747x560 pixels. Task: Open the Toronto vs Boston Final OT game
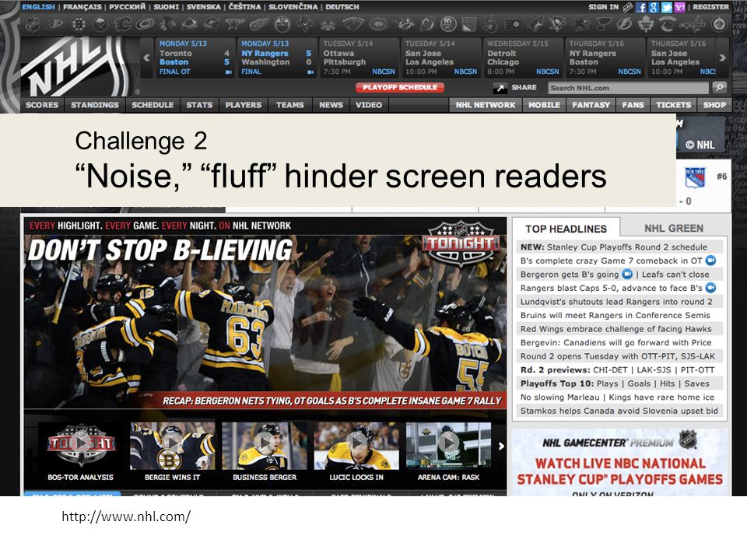[195, 58]
